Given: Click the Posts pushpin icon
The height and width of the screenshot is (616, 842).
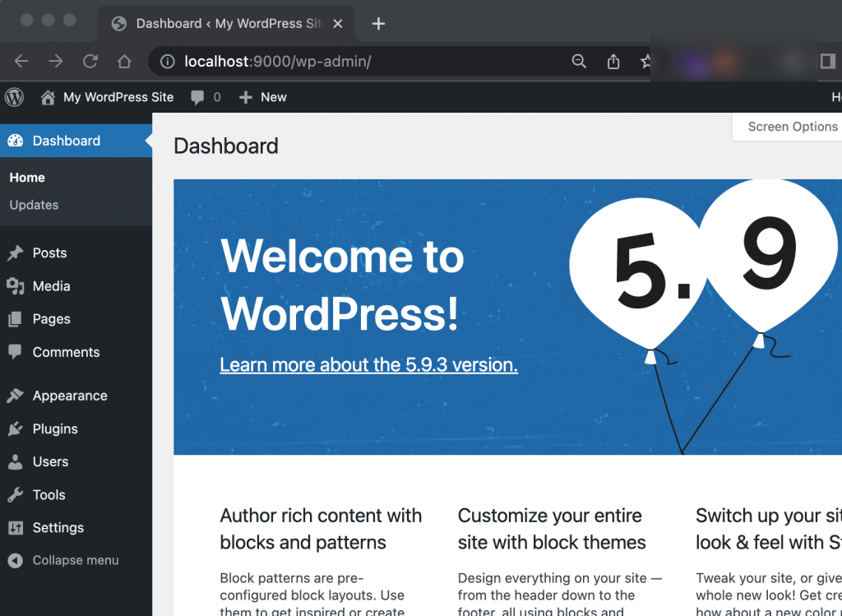Looking at the screenshot, I should coord(16,253).
